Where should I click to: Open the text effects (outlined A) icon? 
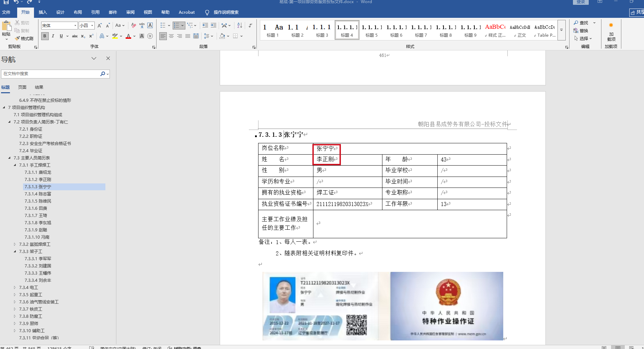(102, 36)
